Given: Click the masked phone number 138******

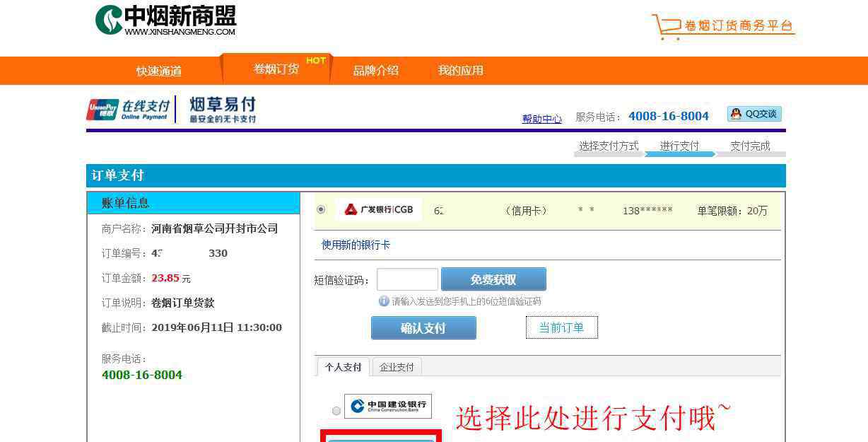Looking at the screenshot, I should [x=647, y=211].
